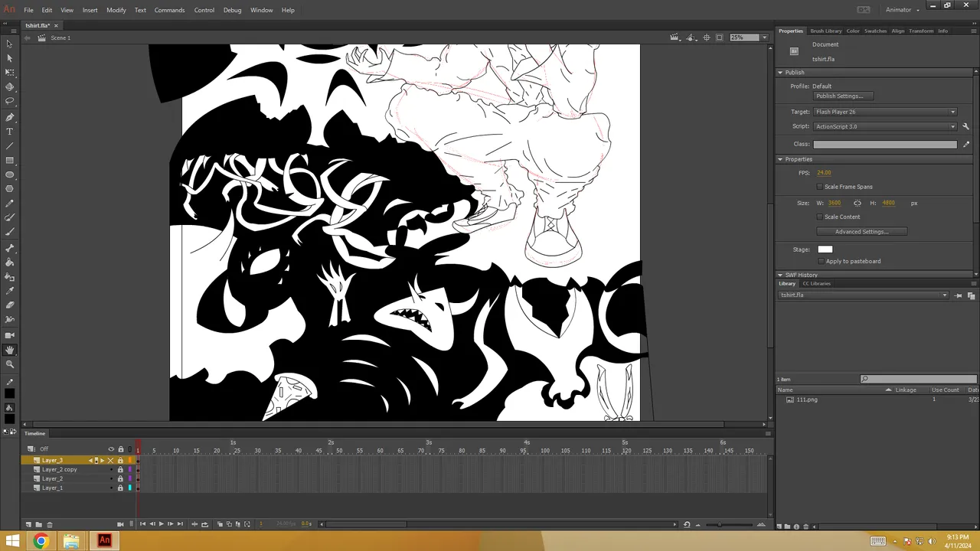Click the stroke color swatch in toolbar
The width and height of the screenshot is (980, 551).
9,394
